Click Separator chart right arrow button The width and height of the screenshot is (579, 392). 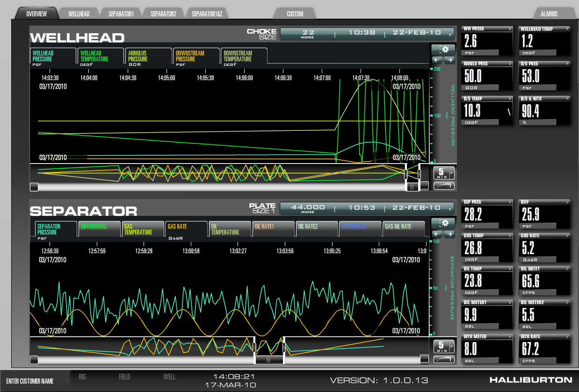pyautogui.click(x=449, y=234)
